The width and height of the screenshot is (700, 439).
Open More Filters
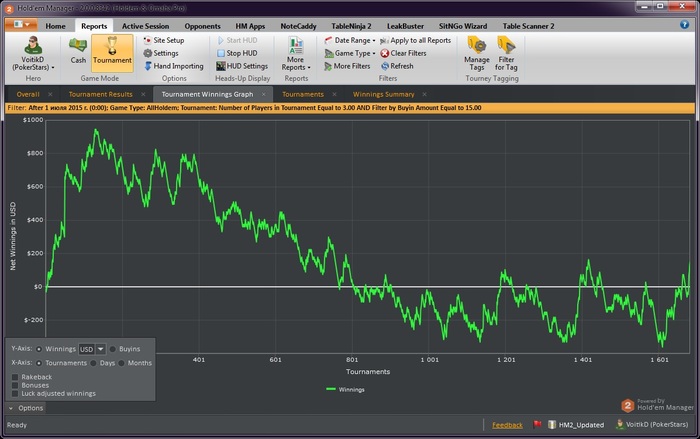pos(347,66)
